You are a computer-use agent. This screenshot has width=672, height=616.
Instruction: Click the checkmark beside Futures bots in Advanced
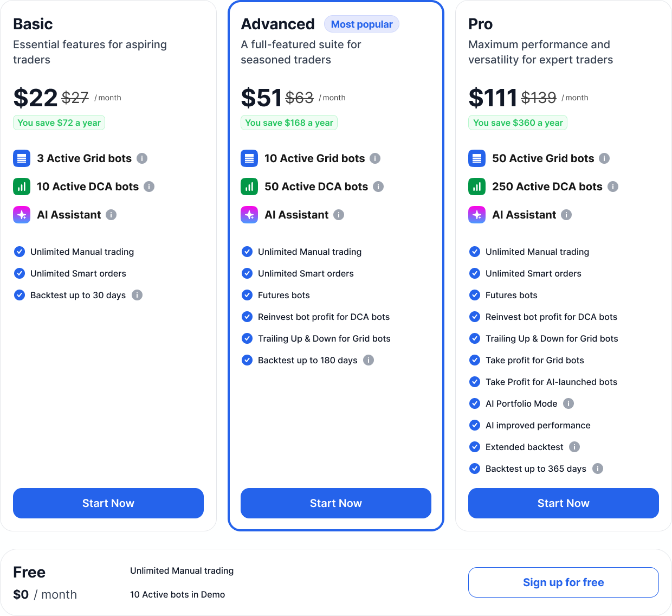(247, 295)
